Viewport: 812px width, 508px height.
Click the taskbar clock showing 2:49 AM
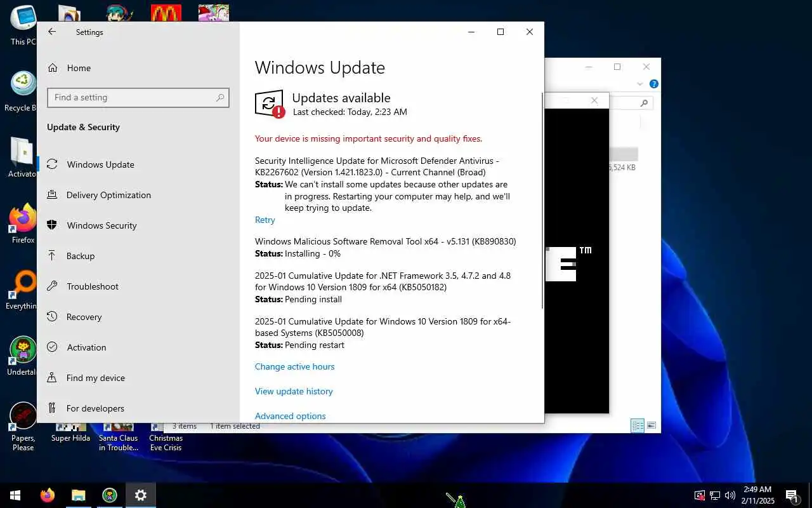click(x=757, y=495)
